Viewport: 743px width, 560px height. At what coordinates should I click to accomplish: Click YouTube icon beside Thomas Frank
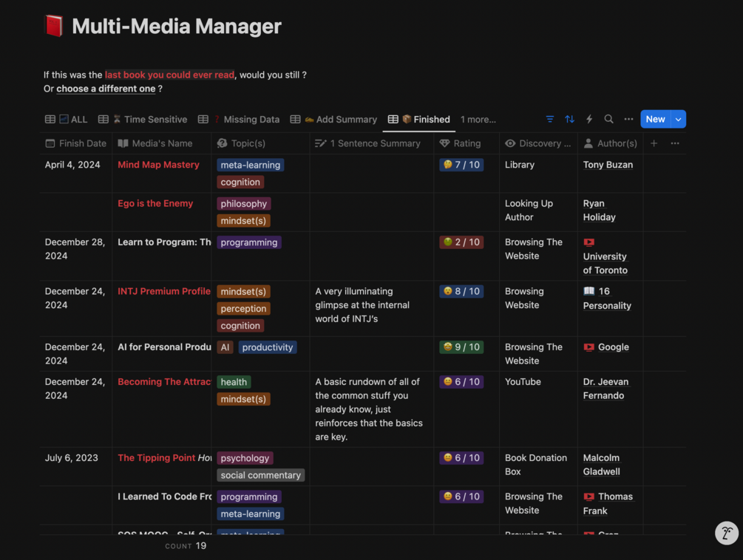589,497
